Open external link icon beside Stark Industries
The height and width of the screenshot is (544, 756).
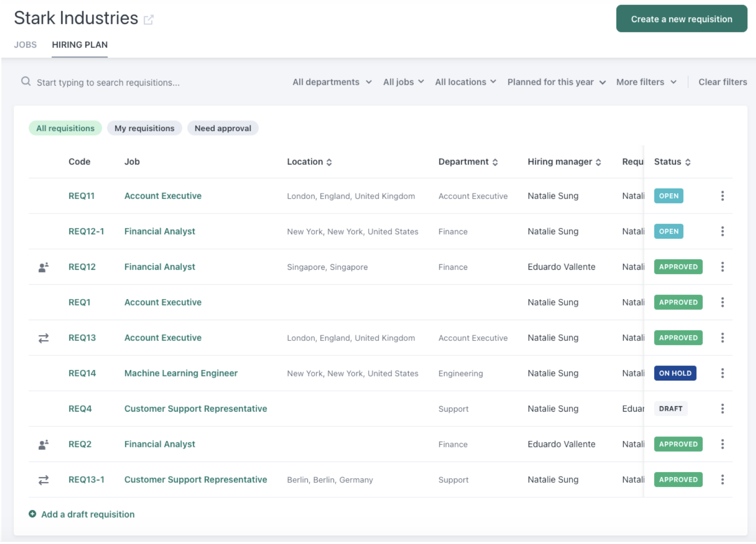tap(148, 19)
